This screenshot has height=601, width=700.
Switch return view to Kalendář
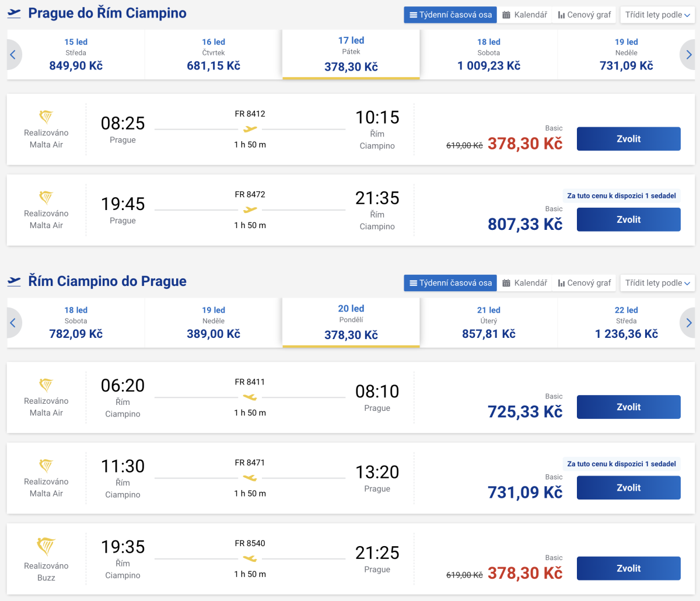(x=525, y=283)
